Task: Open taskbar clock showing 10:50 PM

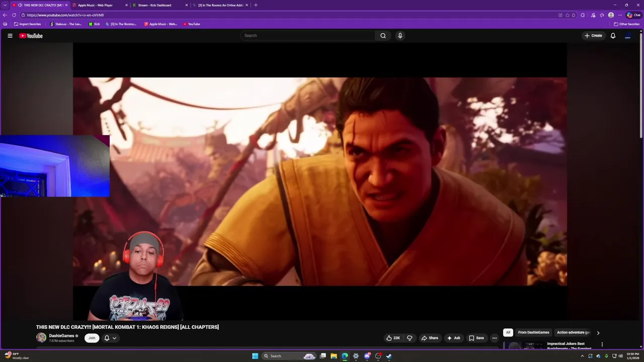Action: point(632,356)
